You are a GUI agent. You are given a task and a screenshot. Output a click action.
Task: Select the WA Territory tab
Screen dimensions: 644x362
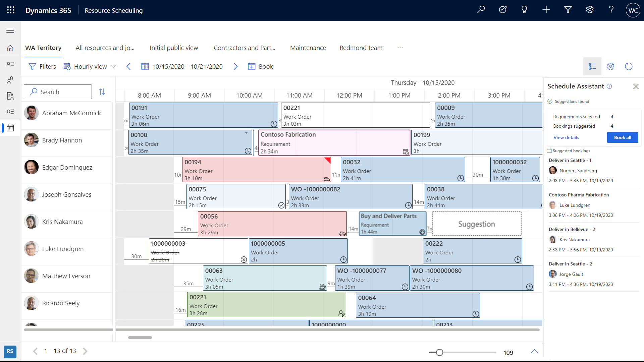pyautogui.click(x=43, y=48)
